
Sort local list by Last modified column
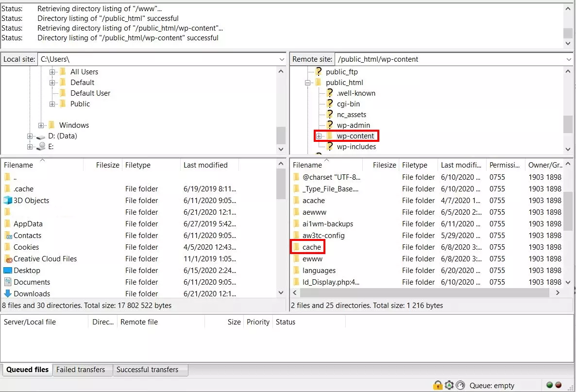coord(209,165)
